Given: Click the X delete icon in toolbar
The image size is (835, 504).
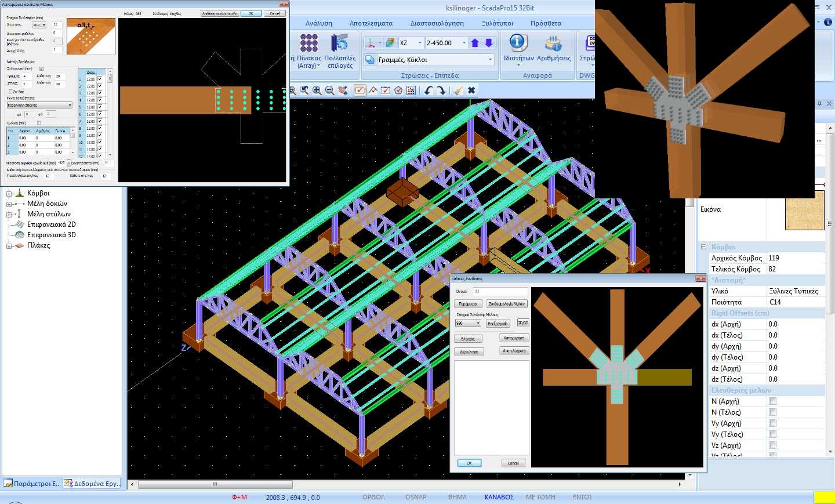Looking at the screenshot, I should tap(471, 90).
